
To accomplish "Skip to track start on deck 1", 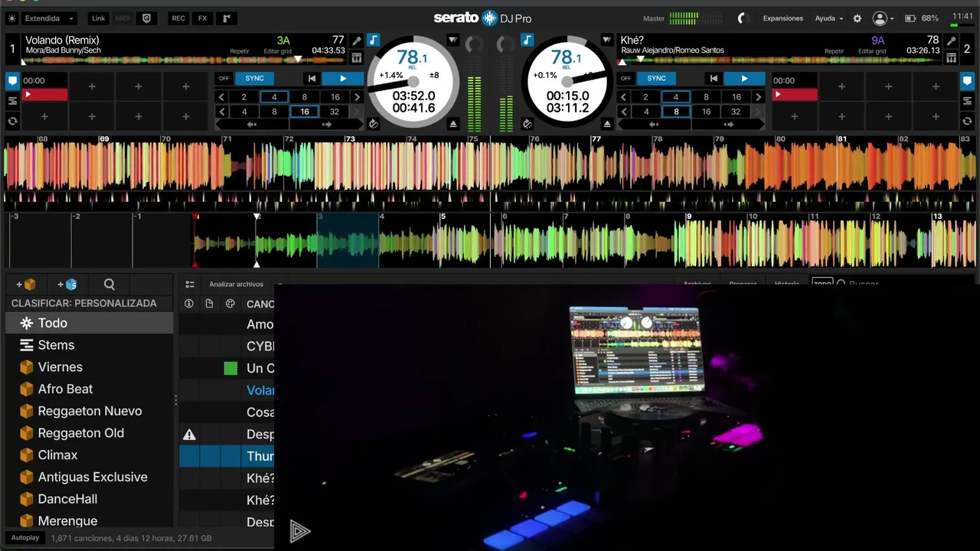I will coord(311,78).
